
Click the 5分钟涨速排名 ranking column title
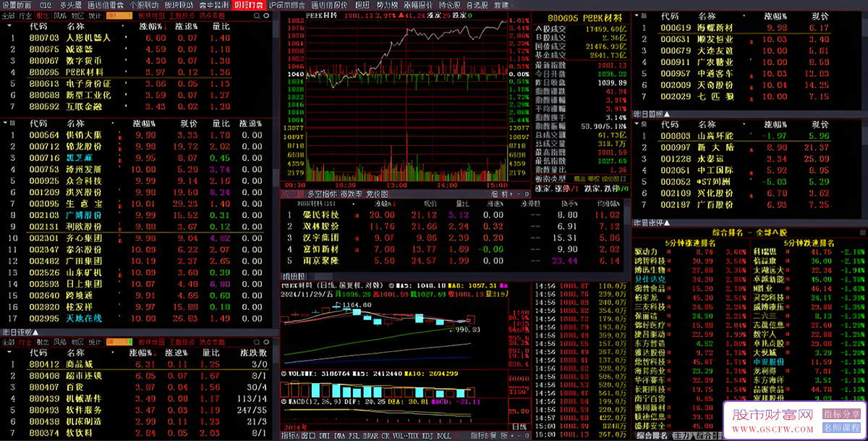point(692,243)
